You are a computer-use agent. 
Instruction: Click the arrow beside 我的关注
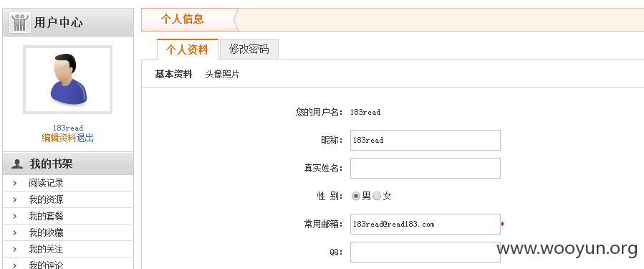[15, 249]
